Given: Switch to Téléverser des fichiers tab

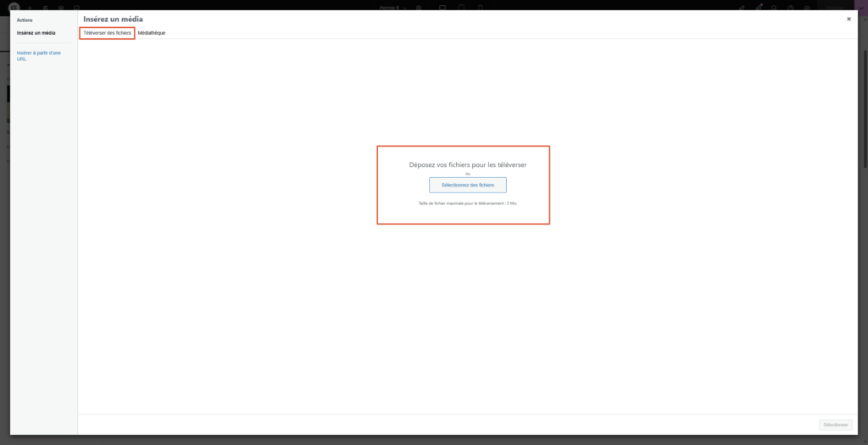Looking at the screenshot, I should 107,32.
